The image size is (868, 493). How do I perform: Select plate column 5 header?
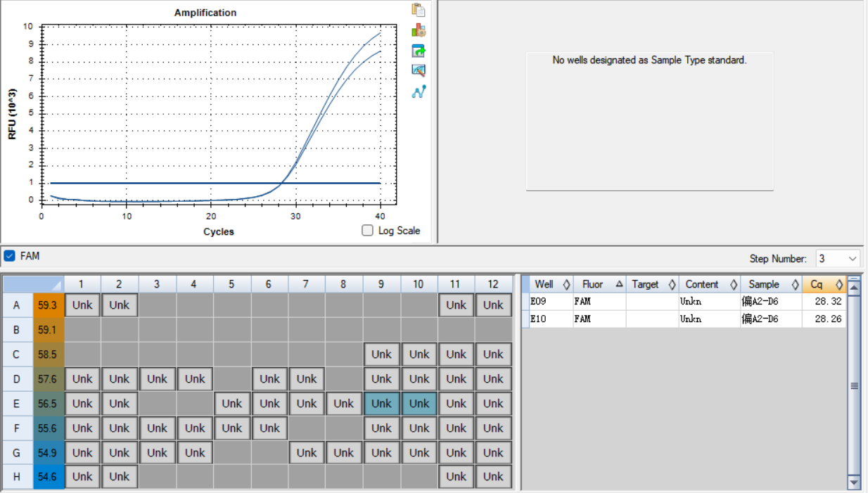[231, 284]
